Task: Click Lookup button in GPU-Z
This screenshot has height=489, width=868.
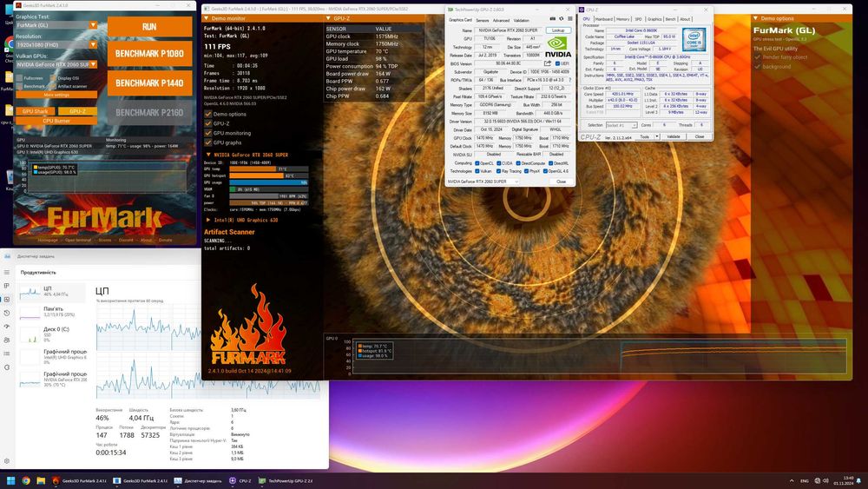Action: click(x=558, y=30)
